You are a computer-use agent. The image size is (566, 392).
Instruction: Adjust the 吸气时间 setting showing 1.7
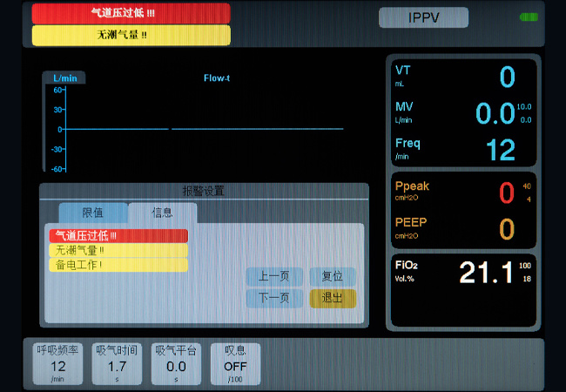coord(118,363)
